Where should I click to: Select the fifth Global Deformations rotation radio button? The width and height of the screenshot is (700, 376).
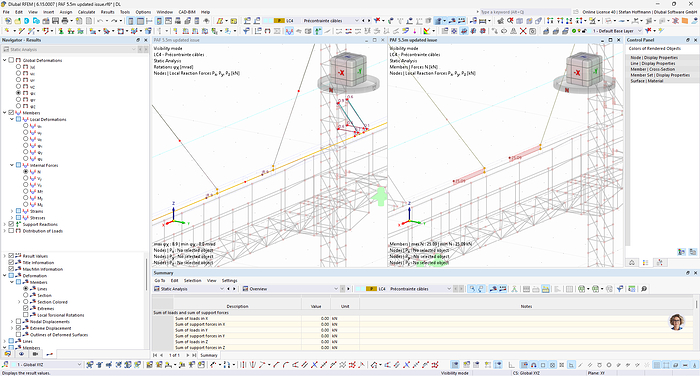click(x=18, y=93)
